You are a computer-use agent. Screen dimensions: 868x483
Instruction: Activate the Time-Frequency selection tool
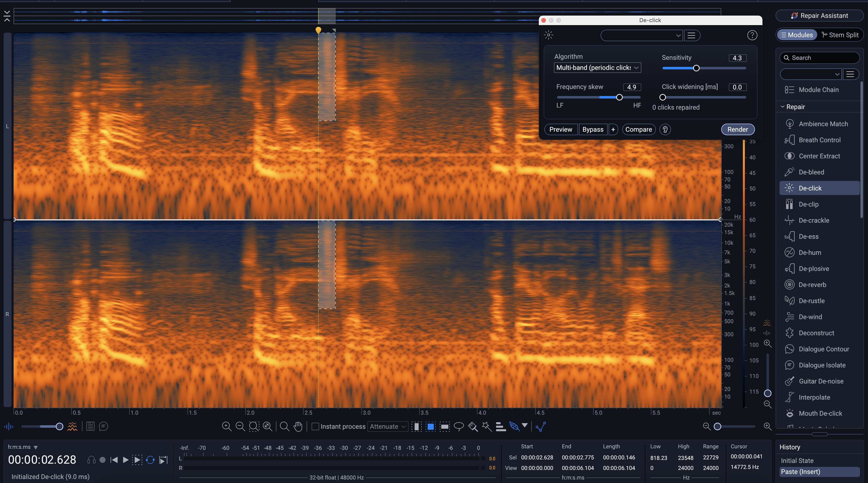(x=431, y=426)
